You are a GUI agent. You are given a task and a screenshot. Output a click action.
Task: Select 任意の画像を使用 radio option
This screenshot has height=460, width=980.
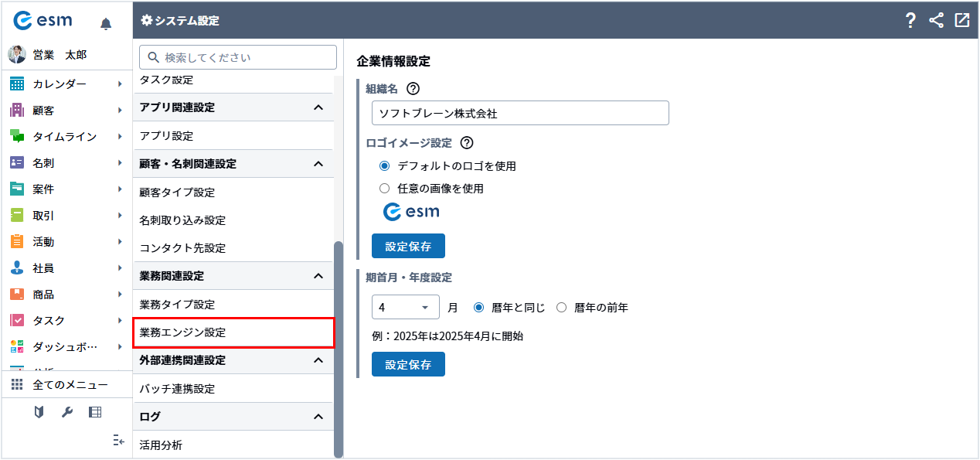385,188
